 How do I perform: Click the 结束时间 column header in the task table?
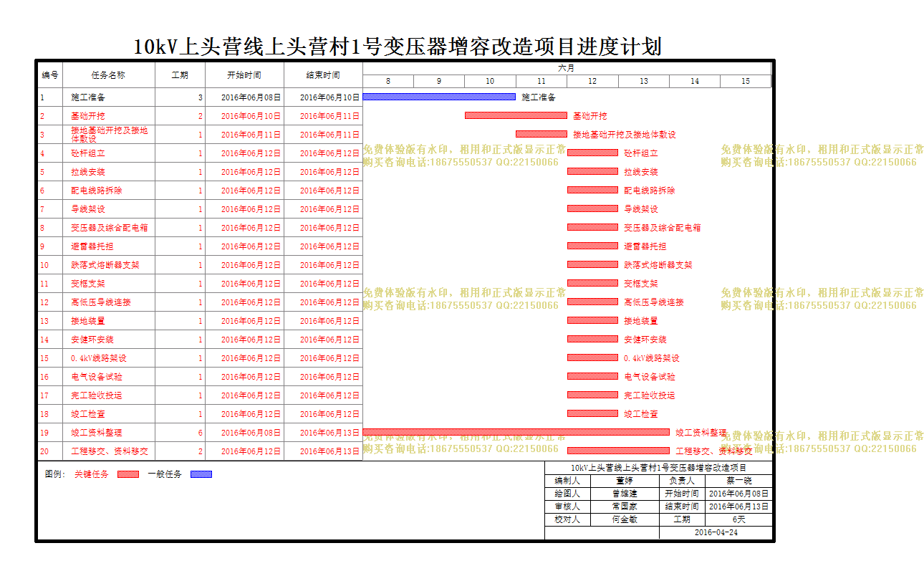(x=323, y=75)
